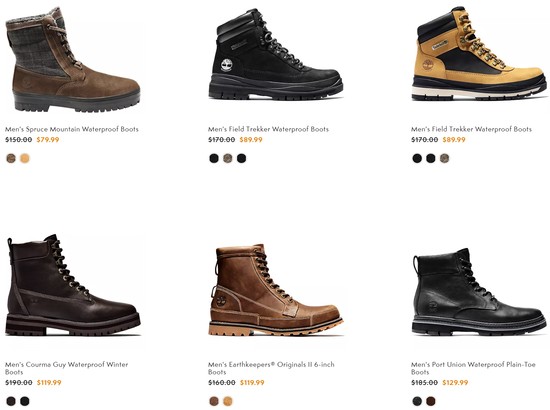The image size is (550, 410).
Task: Select the light tan swatch under Earthkeepers boots
Action: point(228,401)
